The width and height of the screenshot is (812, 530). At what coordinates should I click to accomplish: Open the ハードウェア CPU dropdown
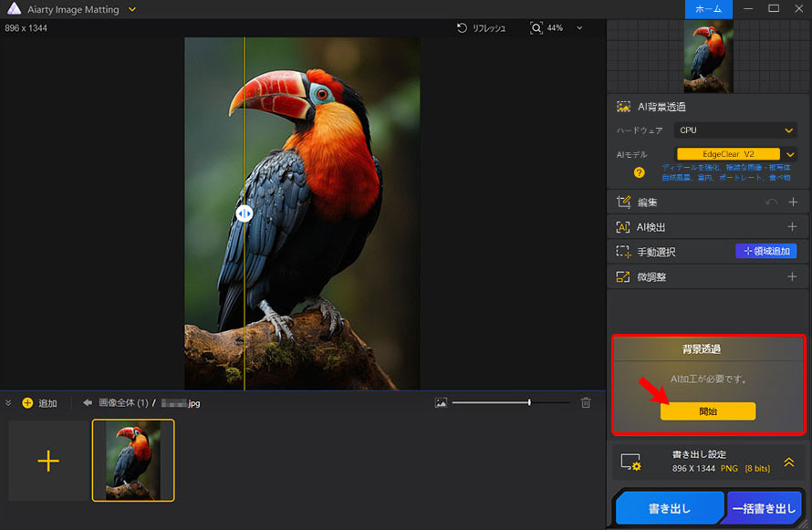click(x=735, y=130)
